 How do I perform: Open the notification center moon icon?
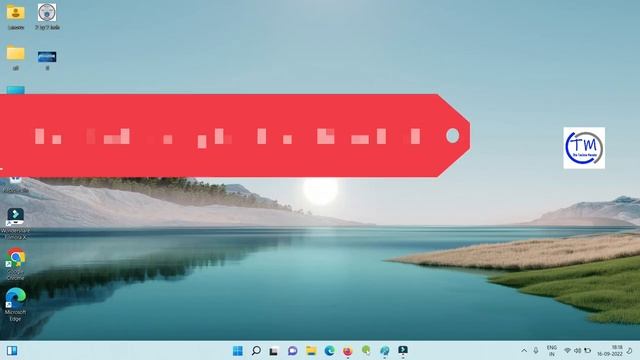(x=630, y=351)
